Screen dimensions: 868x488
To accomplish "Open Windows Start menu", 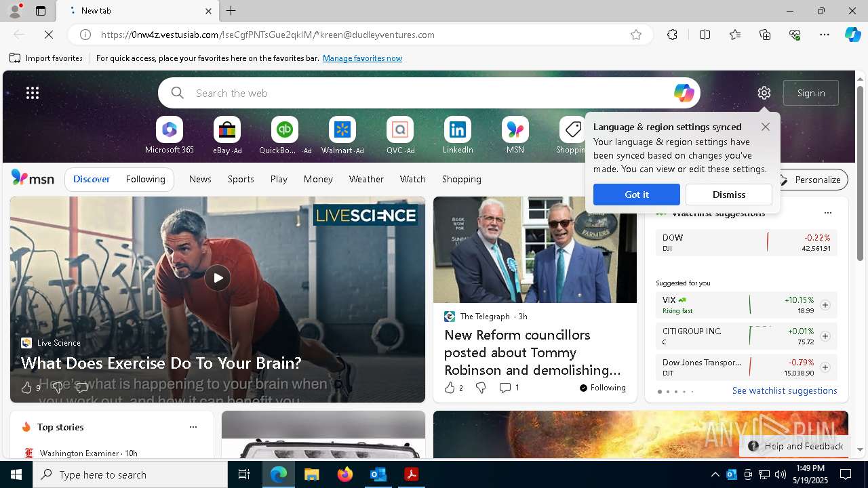I will pos(16,474).
